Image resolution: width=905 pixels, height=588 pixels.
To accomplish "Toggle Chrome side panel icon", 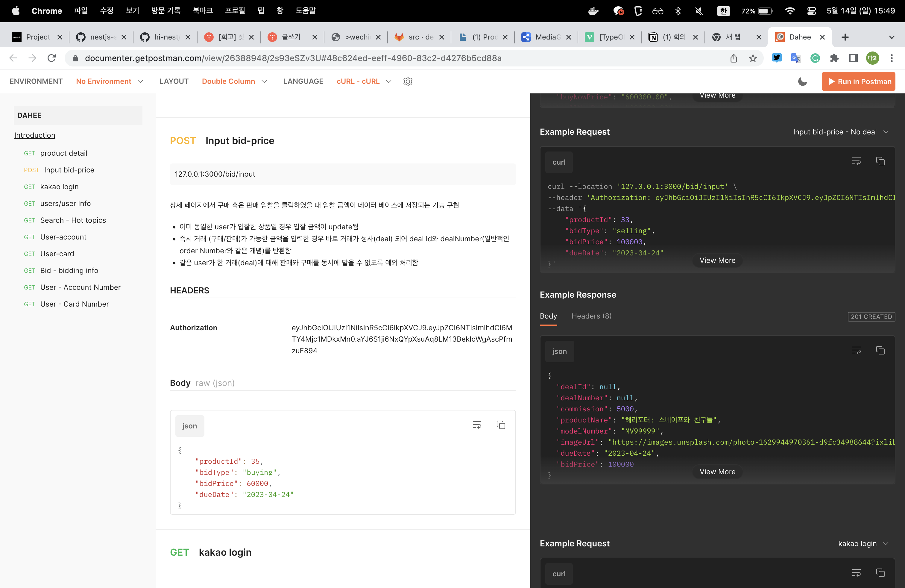I will [853, 58].
